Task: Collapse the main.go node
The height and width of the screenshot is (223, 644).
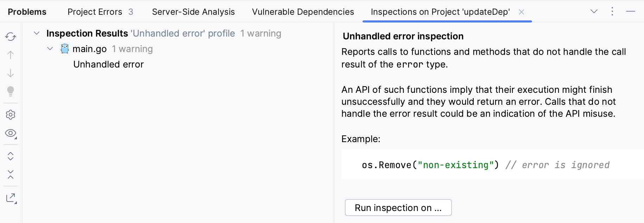Action: [50, 49]
